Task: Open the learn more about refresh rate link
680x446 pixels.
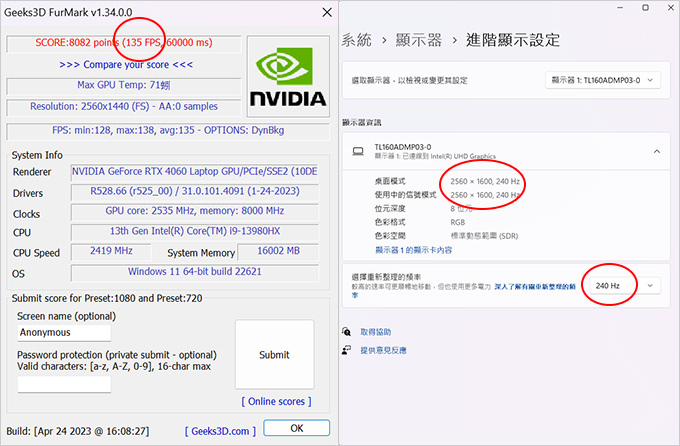Action: [x=465, y=291]
